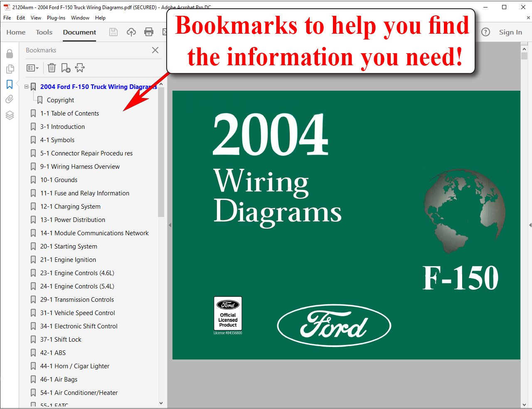
Task: Click document scrollbar up arrow
Action: pyautogui.click(x=524, y=49)
